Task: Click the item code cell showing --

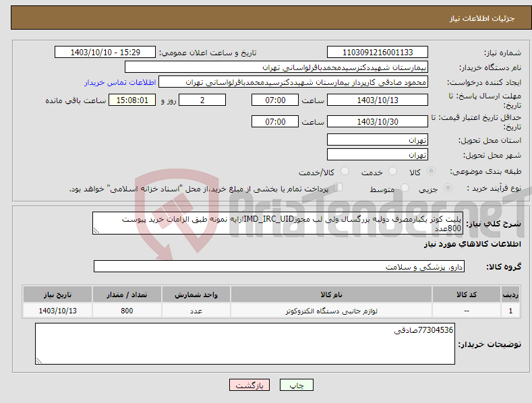Action: click(x=467, y=311)
